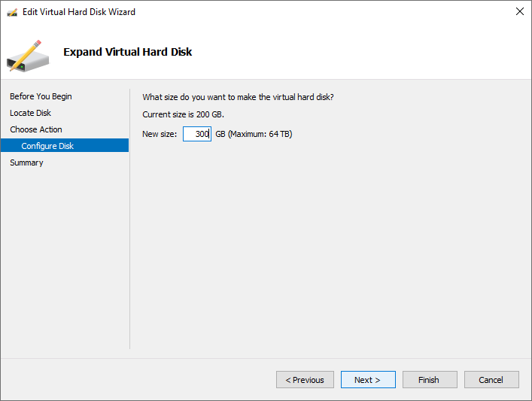Cancel the wizard
The height and width of the screenshot is (401, 532).
(x=491, y=380)
